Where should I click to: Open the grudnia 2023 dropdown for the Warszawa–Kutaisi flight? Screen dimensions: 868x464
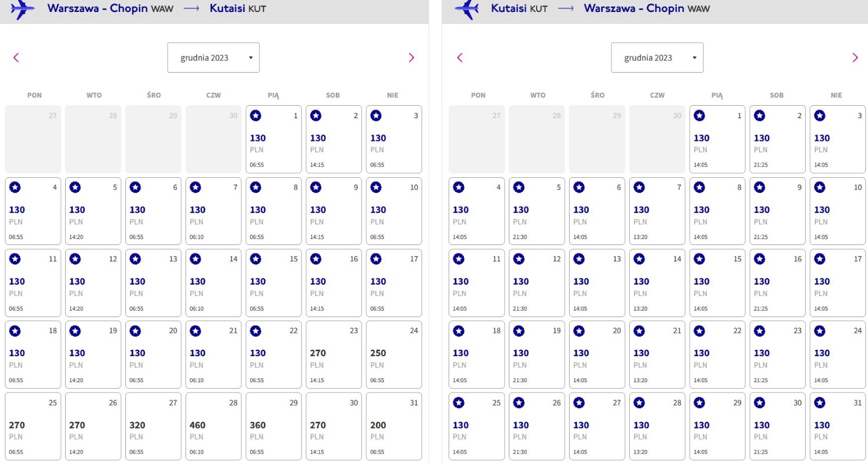(x=213, y=57)
